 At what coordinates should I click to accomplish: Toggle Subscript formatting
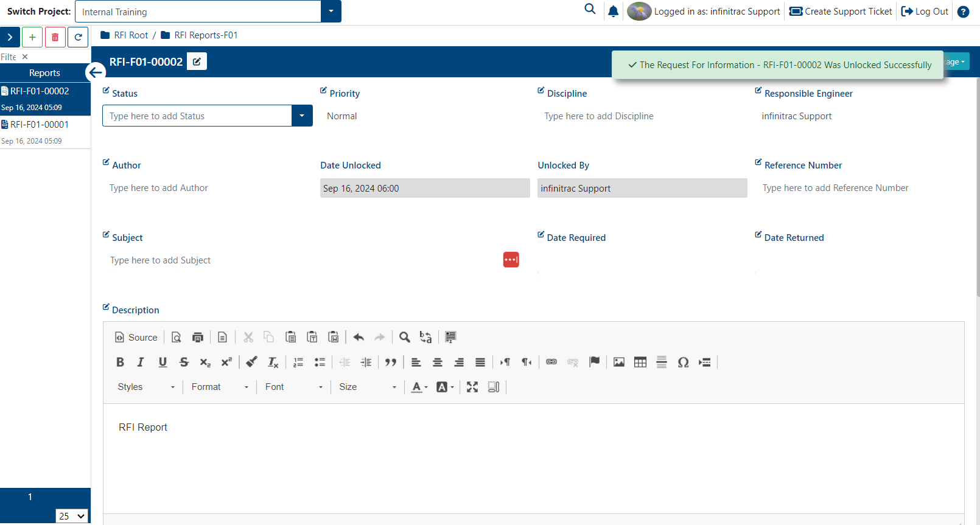click(205, 362)
